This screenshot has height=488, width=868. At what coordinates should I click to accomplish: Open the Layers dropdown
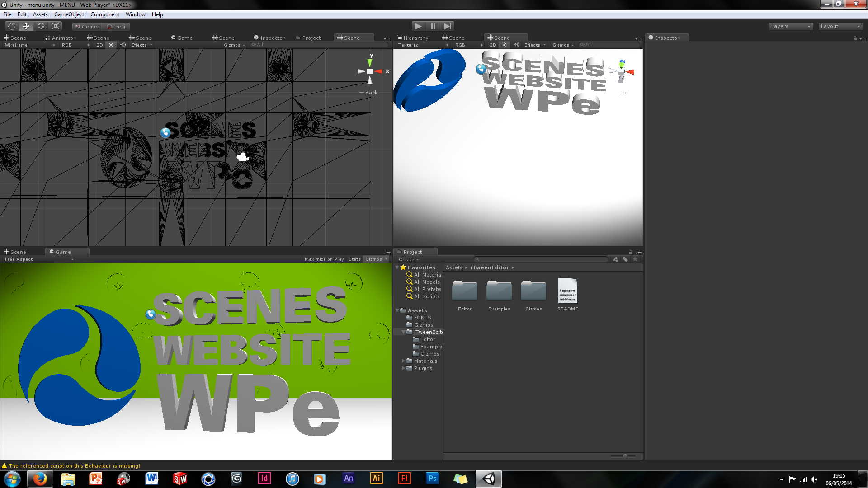[x=790, y=26]
